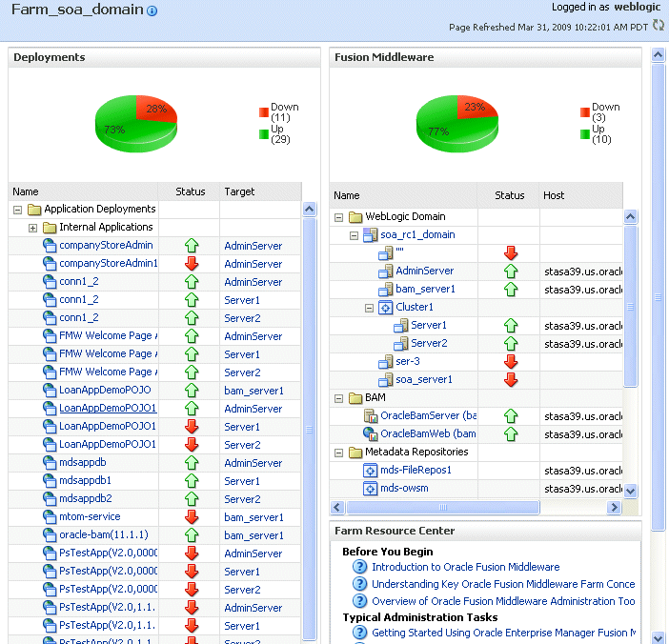Click the Fusion Middleware horizontal scroll left arrow

pyautogui.click(x=337, y=507)
